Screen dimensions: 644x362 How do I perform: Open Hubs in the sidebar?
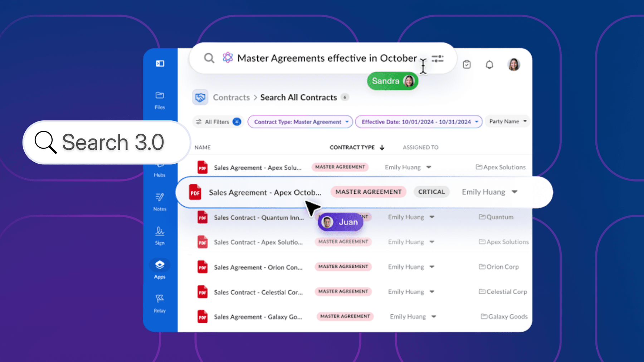tap(160, 171)
